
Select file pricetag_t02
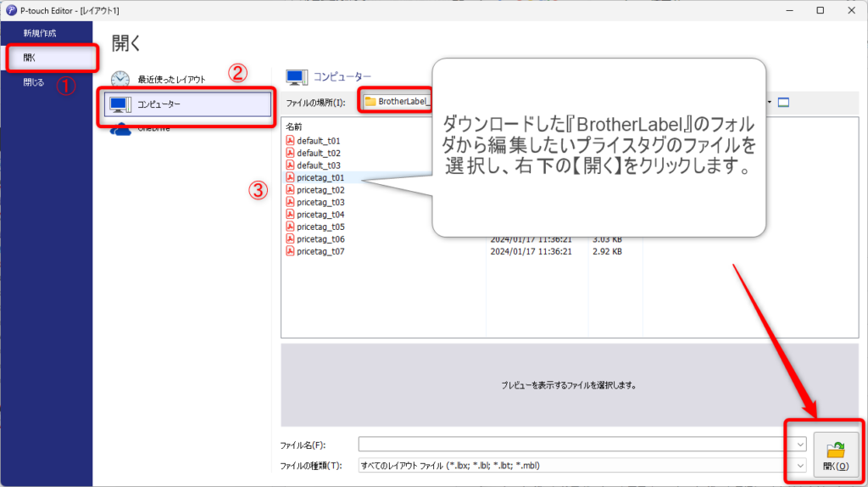point(320,190)
